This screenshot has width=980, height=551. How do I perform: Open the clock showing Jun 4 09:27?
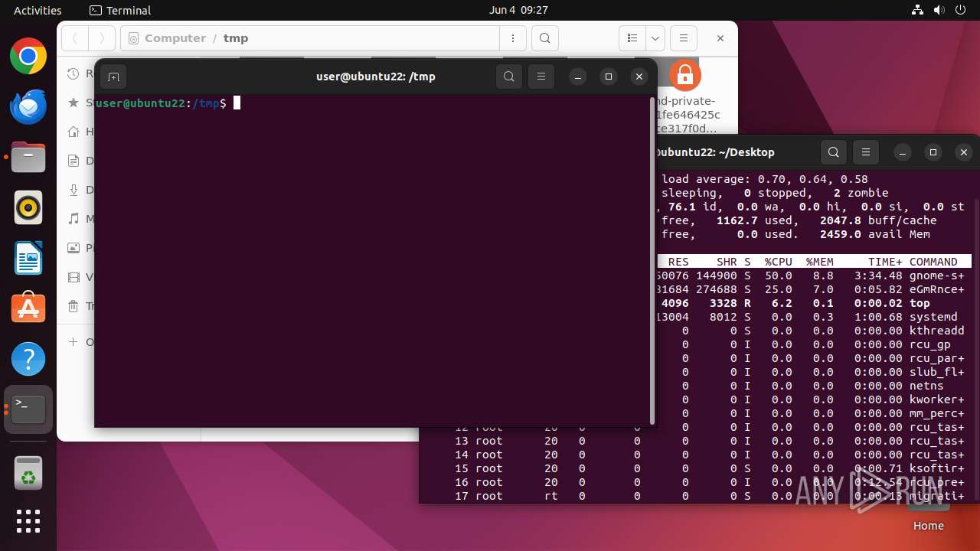point(518,10)
